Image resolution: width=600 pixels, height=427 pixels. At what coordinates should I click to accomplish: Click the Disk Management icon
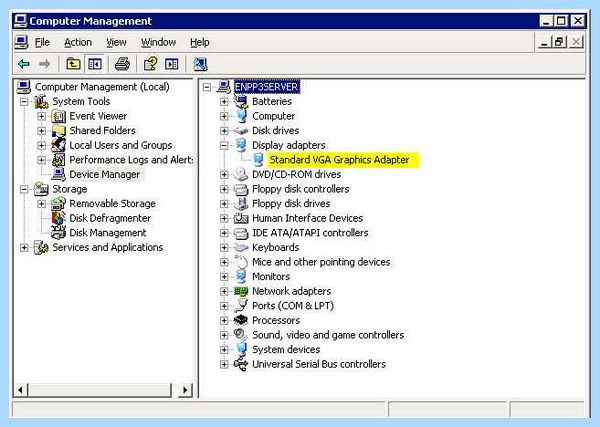point(59,233)
